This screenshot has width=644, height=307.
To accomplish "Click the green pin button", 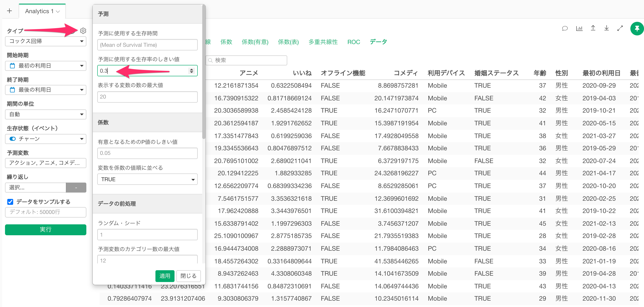I will click(x=637, y=29).
